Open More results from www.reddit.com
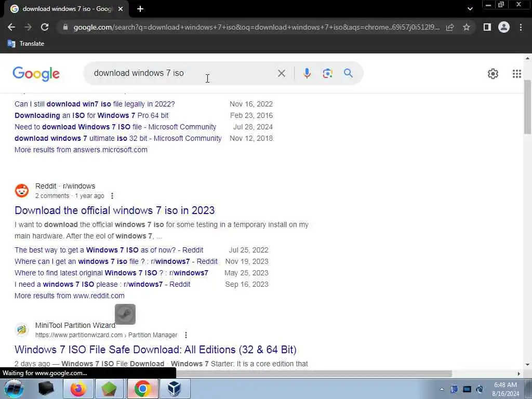The width and height of the screenshot is (532, 399). [70, 296]
